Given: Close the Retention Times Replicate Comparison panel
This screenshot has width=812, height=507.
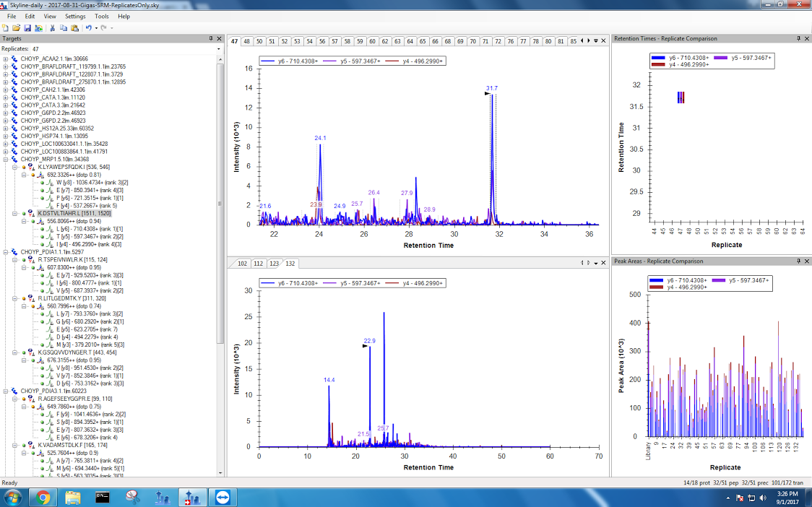Looking at the screenshot, I should [807, 38].
